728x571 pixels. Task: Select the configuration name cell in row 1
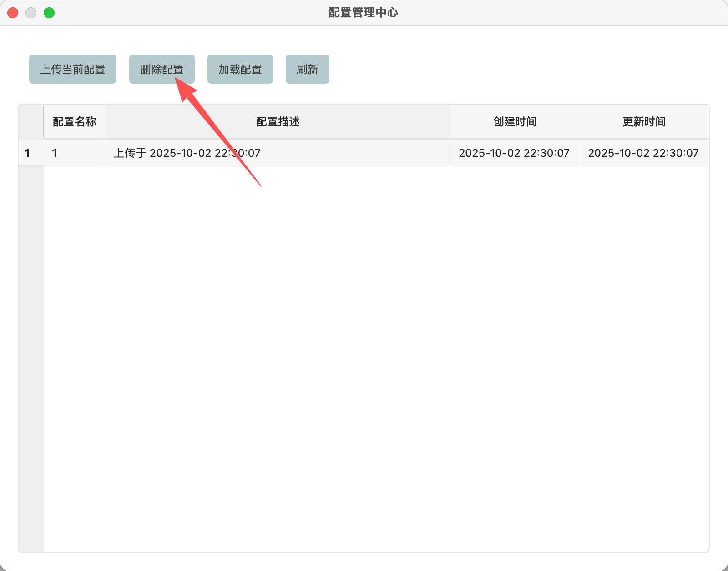coord(74,153)
